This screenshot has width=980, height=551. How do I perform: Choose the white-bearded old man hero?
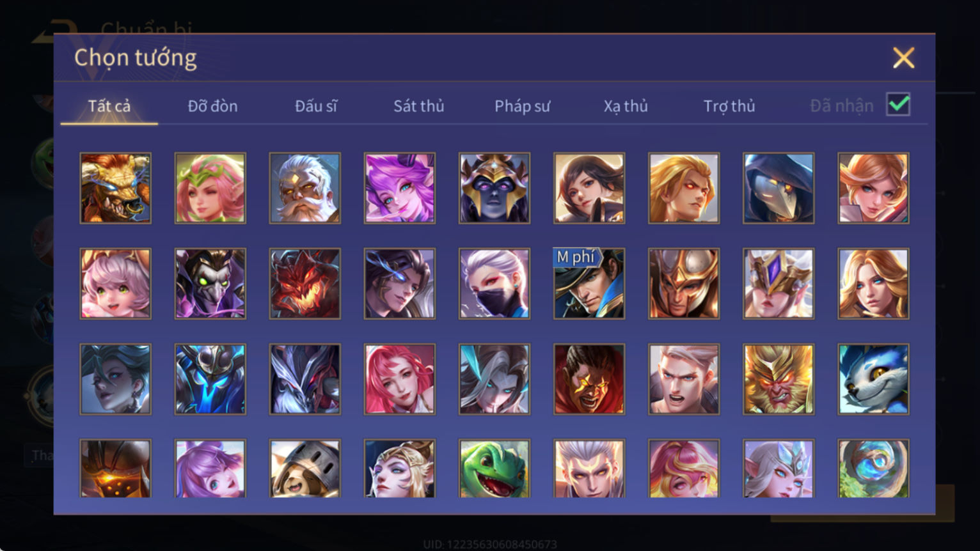point(305,188)
